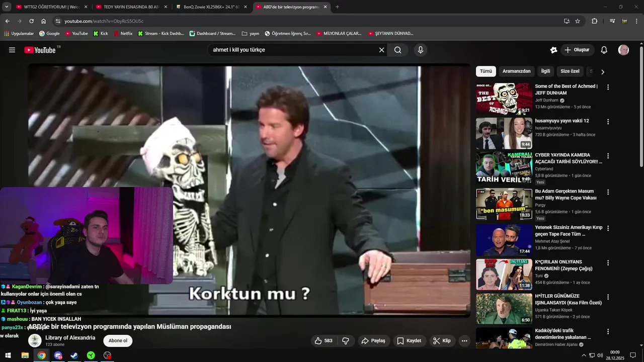Click the sparkle icon beside Oluştur

(553, 50)
